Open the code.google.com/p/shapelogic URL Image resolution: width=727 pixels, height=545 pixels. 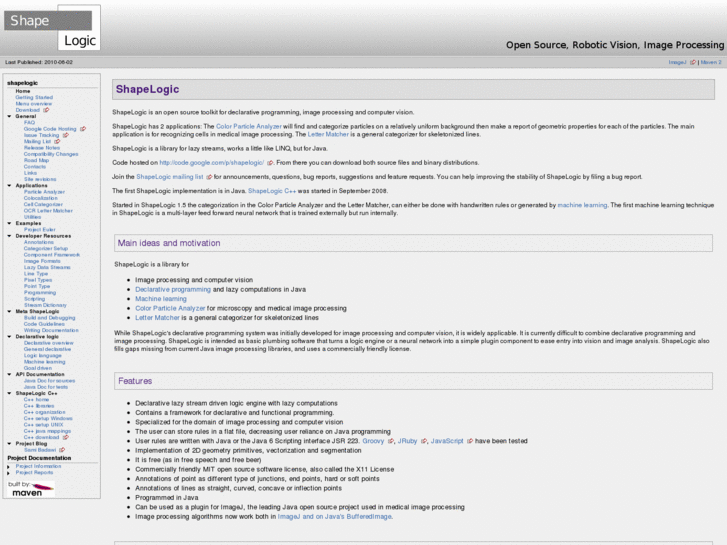(212, 163)
